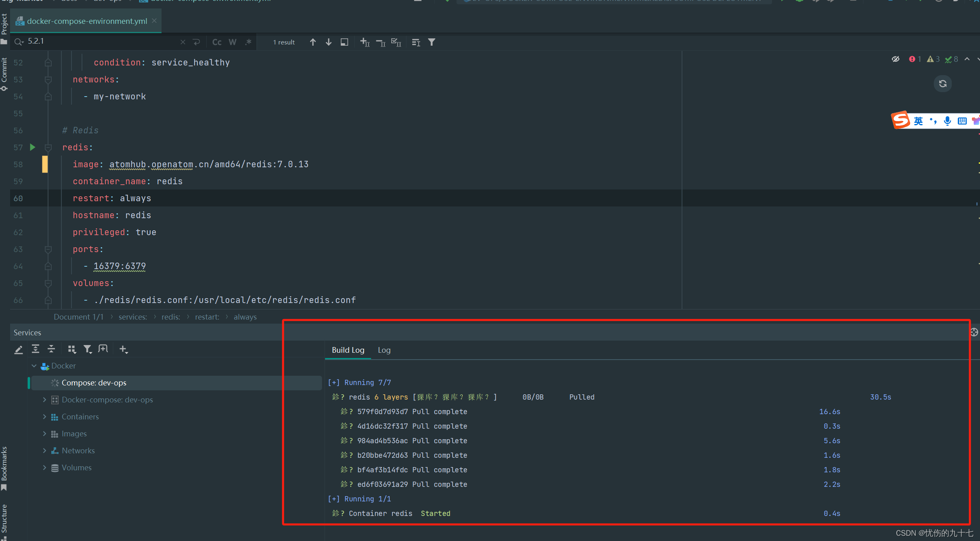Toggle regex search option
This screenshot has width=980, height=541.
pyautogui.click(x=248, y=42)
